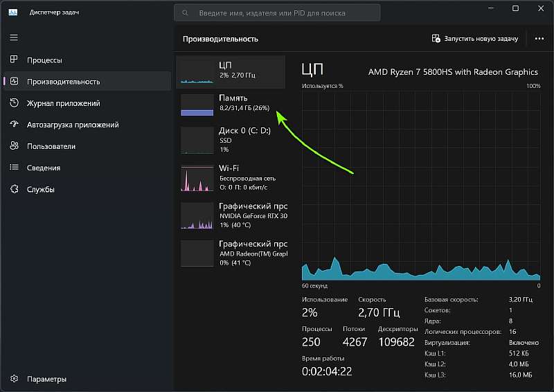Click the hamburger navigation menu icon
Viewport: 554px width, 392px height.
14,37
